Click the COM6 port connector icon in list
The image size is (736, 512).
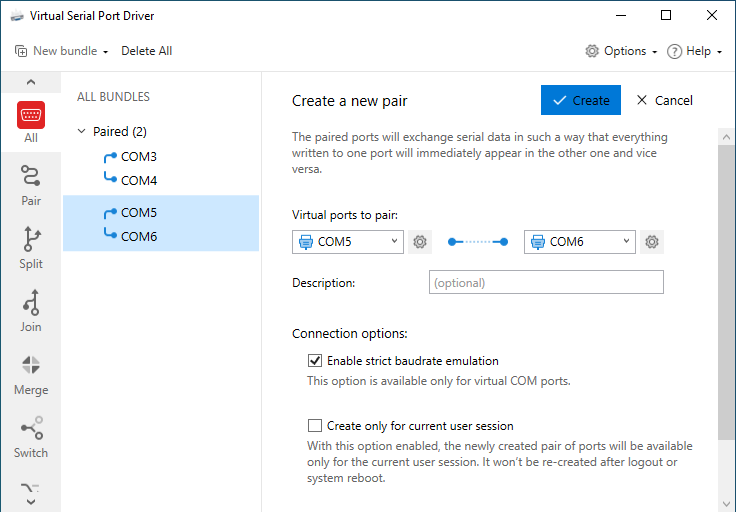(110, 234)
